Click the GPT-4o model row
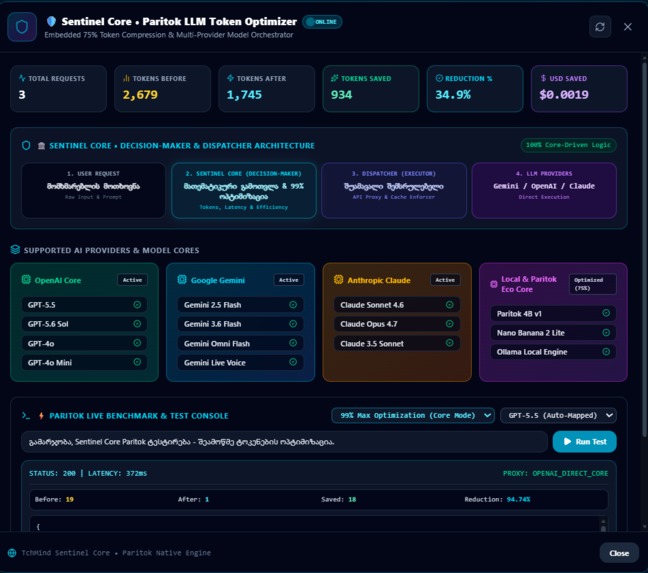Screen dimensions: 648x573 click(x=84, y=343)
